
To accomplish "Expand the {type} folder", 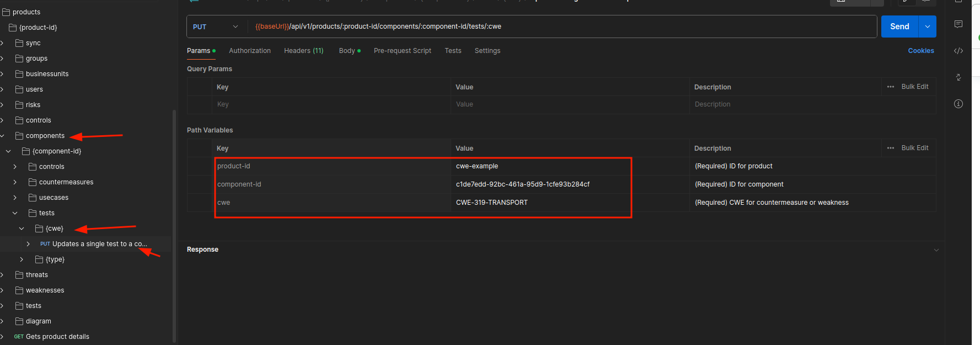I will coord(22,259).
